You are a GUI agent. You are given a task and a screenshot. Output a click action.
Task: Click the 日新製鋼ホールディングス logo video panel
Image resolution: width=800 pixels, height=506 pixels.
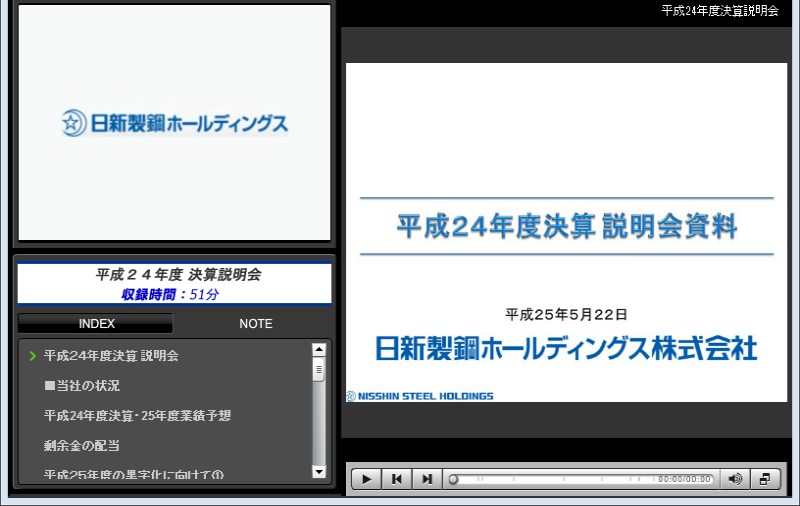click(174, 122)
